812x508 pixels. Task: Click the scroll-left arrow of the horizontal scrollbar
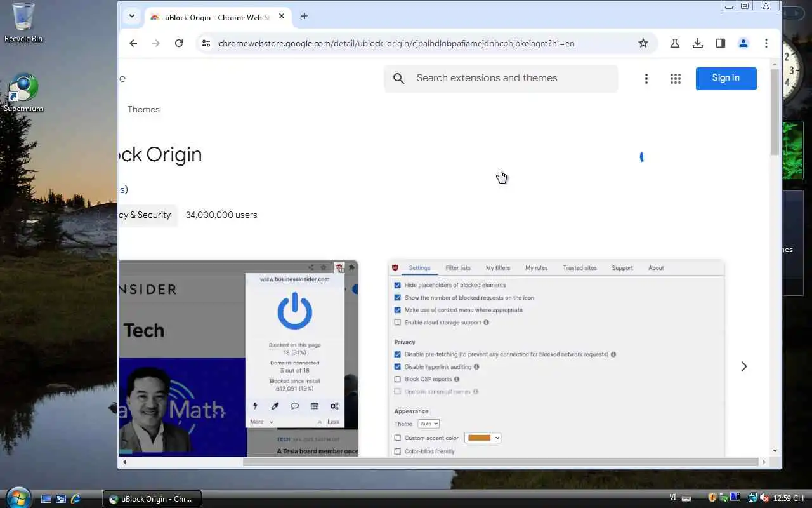click(124, 462)
